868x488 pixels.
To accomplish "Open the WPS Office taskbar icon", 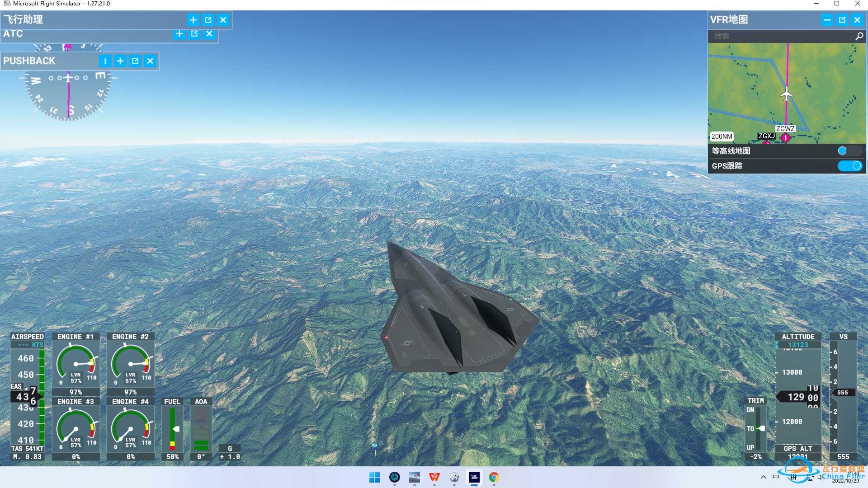I will [434, 477].
